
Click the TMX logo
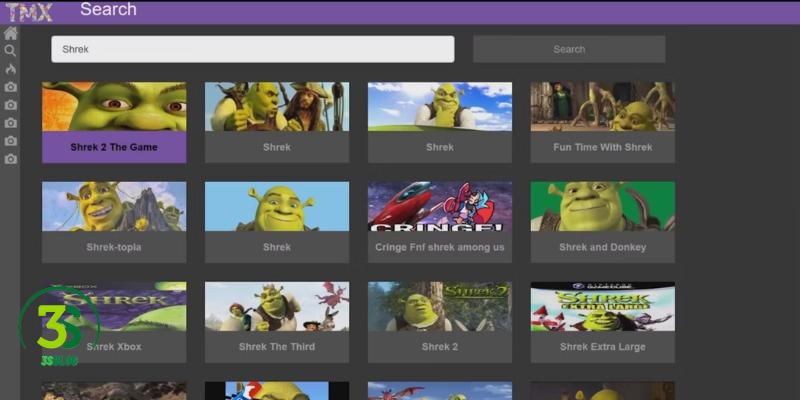pyautogui.click(x=30, y=11)
